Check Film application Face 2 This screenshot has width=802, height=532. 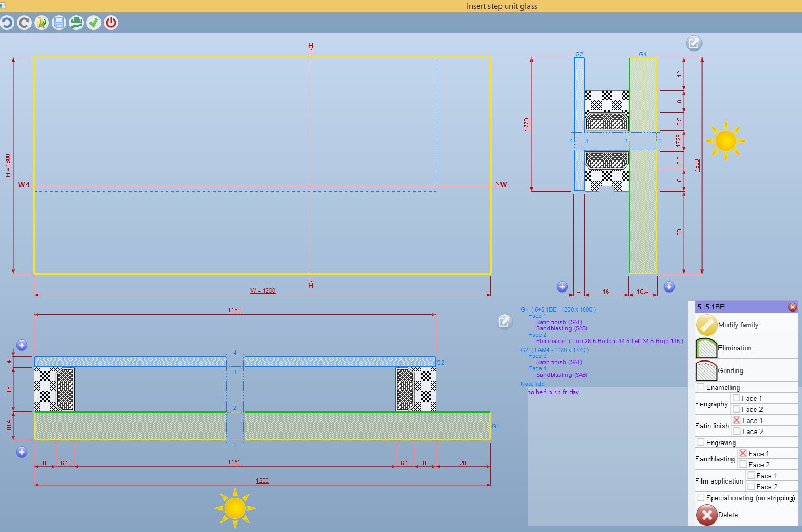pyautogui.click(x=751, y=486)
